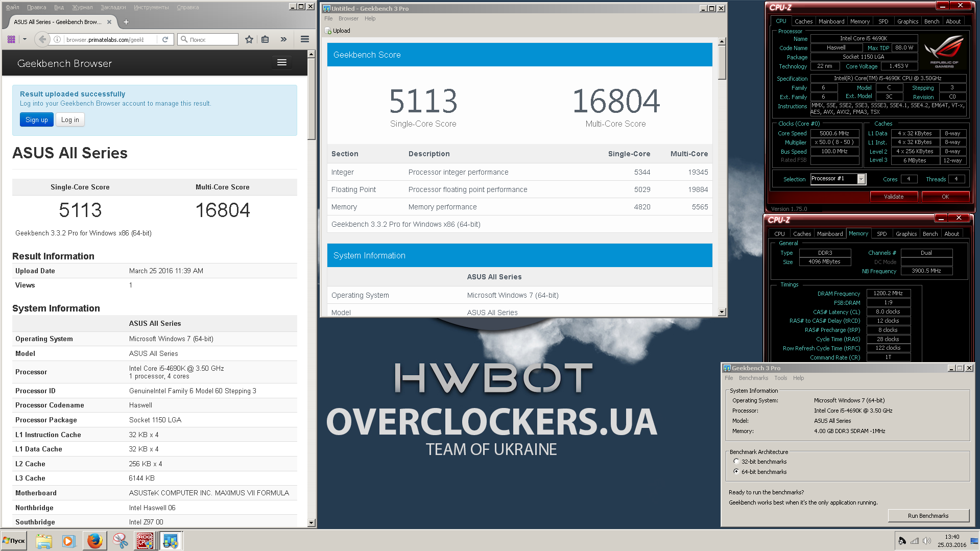Select 64-bit benchmarks radio option
Image resolution: width=980 pixels, height=551 pixels.
(x=736, y=471)
